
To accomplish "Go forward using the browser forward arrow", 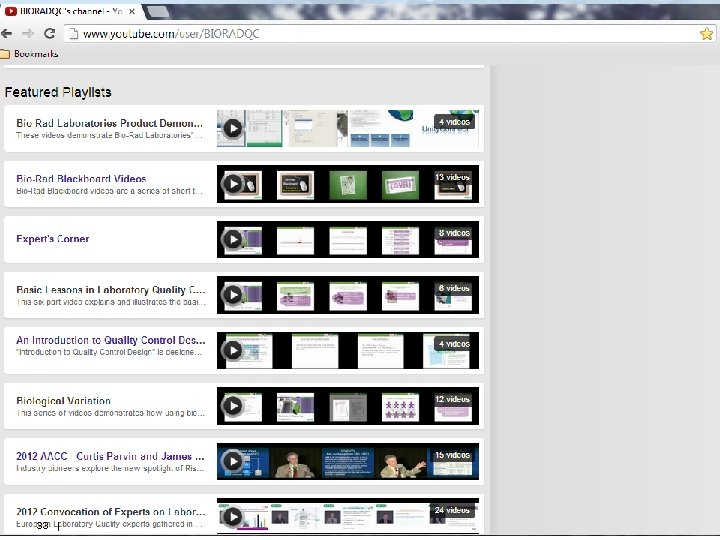I will coord(28,34).
